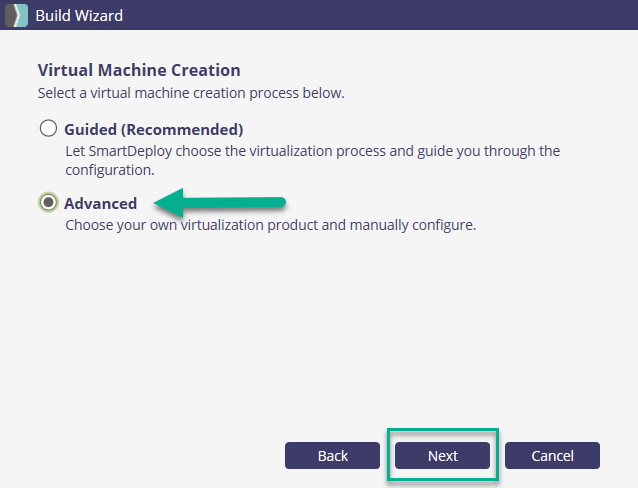
Task: Cancel the Build Wizard
Action: pyautogui.click(x=552, y=456)
